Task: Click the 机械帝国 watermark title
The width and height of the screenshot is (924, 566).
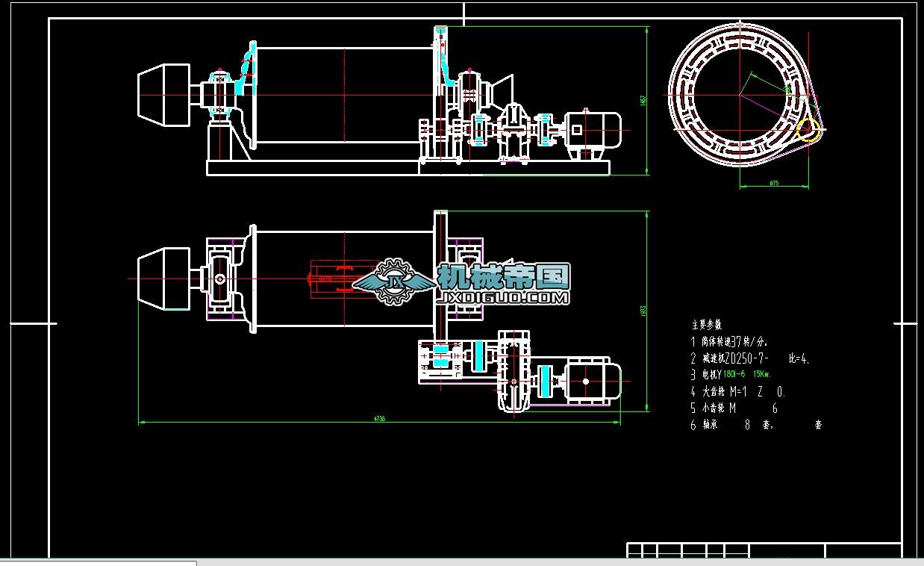Action: pos(504,276)
